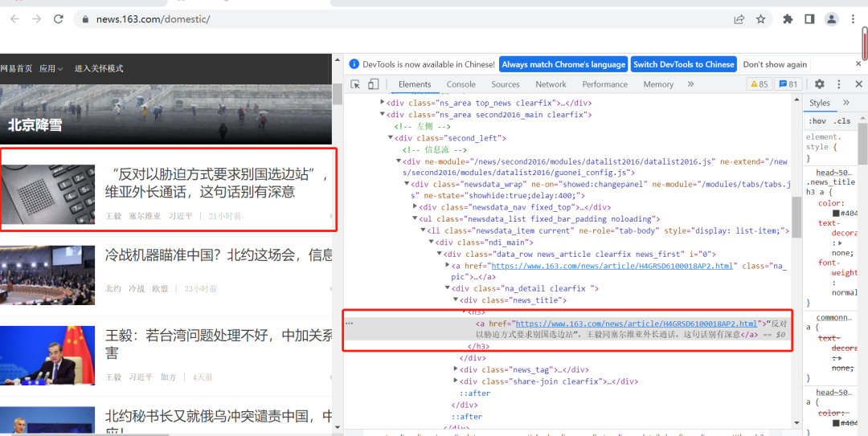This screenshot has width=868, height=436.
Task: Open the Performance tab
Action: 604,84
